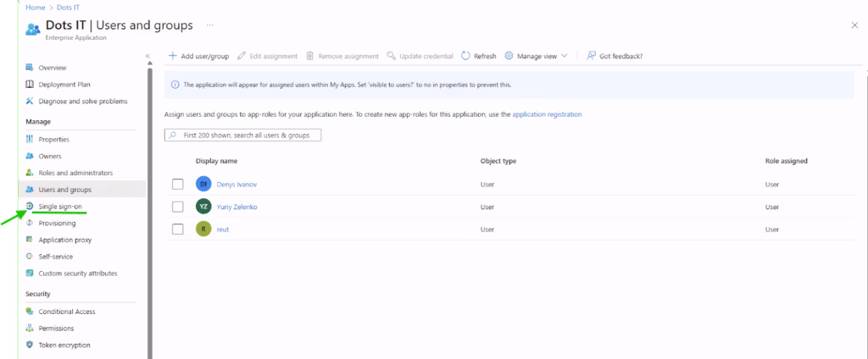Image resolution: width=868 pixels, height=359 pixels.
Task: Click Add user/group button
Action: (198, 56)
